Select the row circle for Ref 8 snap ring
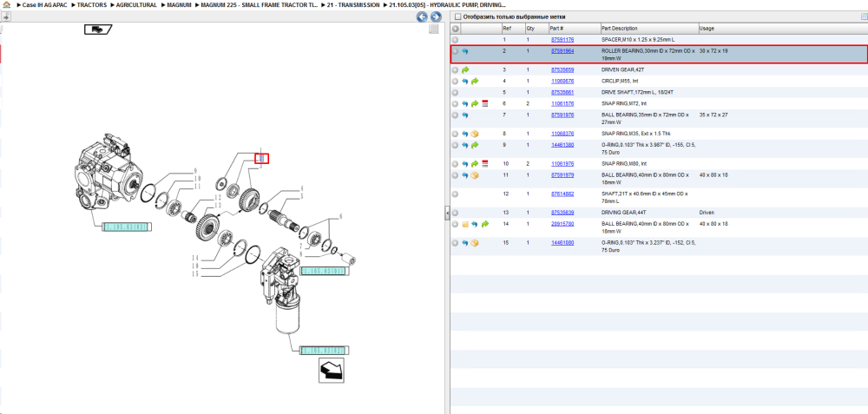 pyautogui.click(x=455, y=134)
